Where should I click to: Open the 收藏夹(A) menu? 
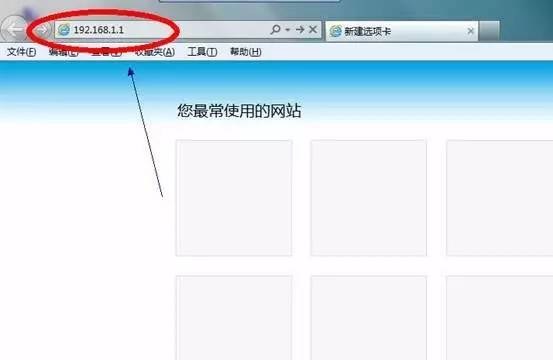[x=155, y=52]
